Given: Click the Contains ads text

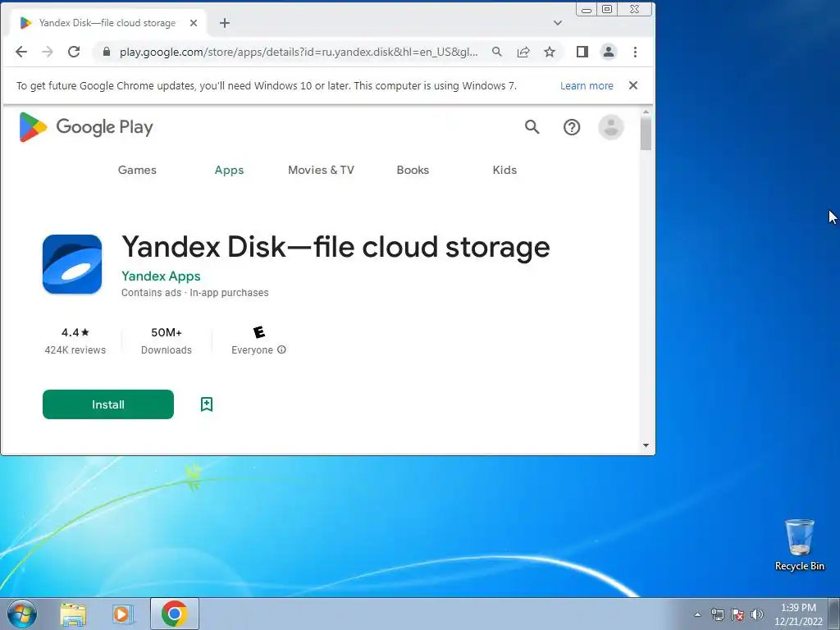Looking at the screenshot, I should (x=151, y=293).
